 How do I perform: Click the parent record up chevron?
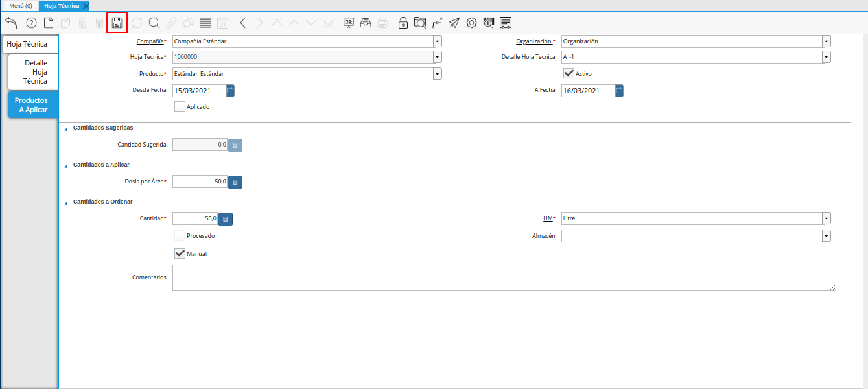point(294,23)
